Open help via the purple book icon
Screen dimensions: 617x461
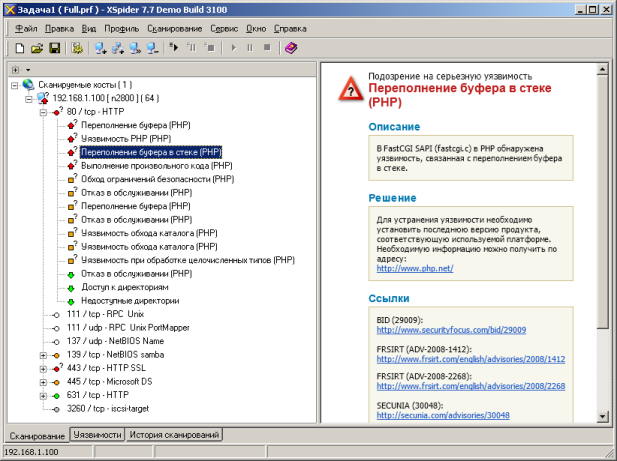[291, 48]
